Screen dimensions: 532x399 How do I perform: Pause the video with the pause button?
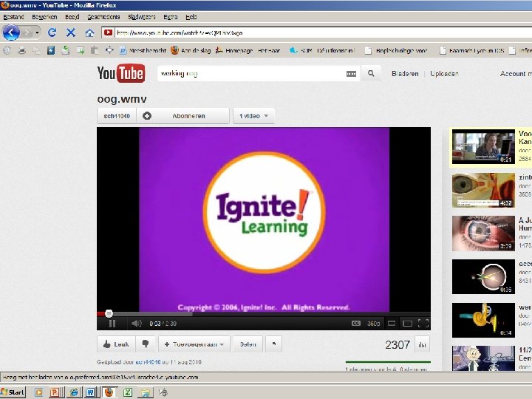[x=112, y=324]
